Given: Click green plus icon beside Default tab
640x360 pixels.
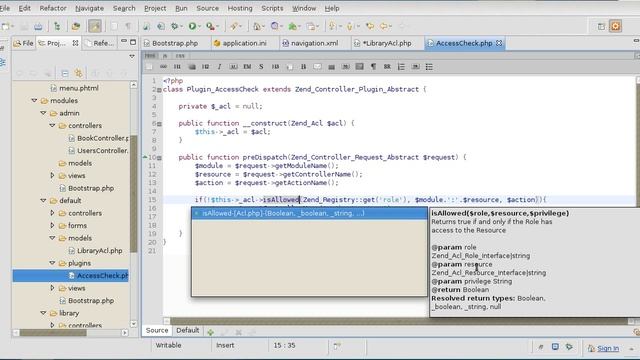Looking at the screenshot, I should tap(210, 332).
